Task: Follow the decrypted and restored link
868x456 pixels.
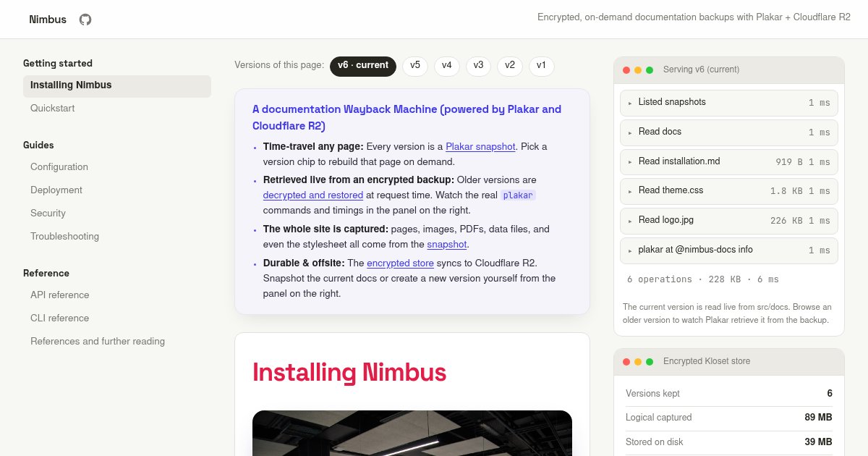Action: [313, 195]
